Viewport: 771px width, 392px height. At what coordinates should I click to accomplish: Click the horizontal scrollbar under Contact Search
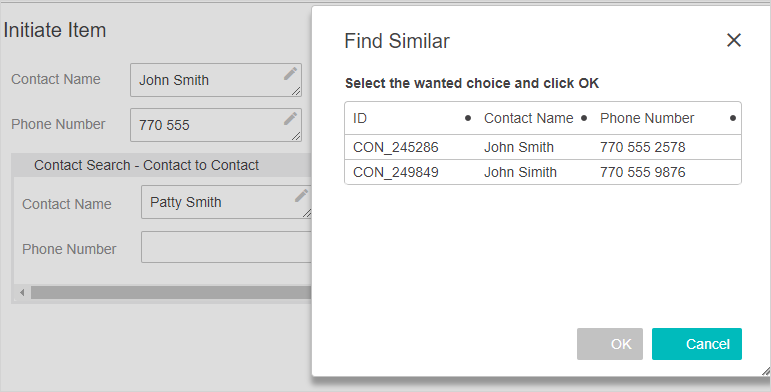pyautogui.click(x=171, y=293)
